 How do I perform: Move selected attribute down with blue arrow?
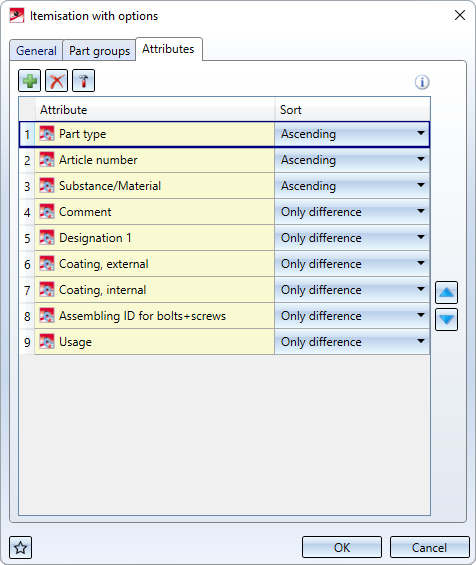tap(446, 319)
